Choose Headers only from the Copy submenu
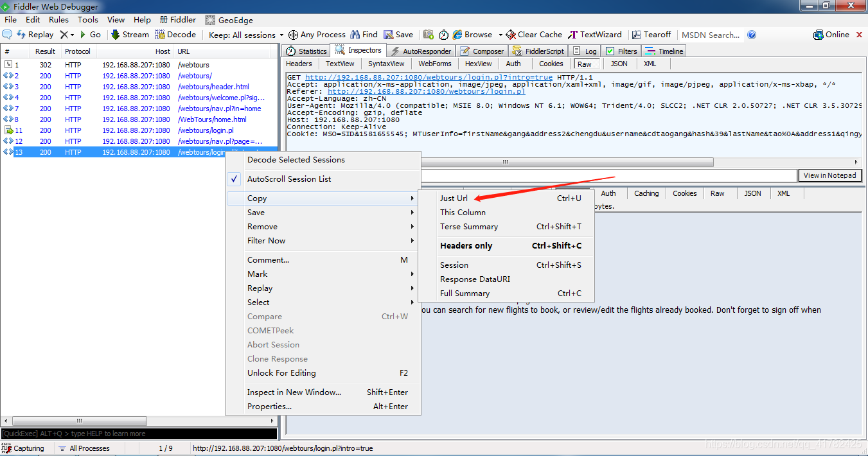This screenshot has height=456, width=868. point(506,246)
